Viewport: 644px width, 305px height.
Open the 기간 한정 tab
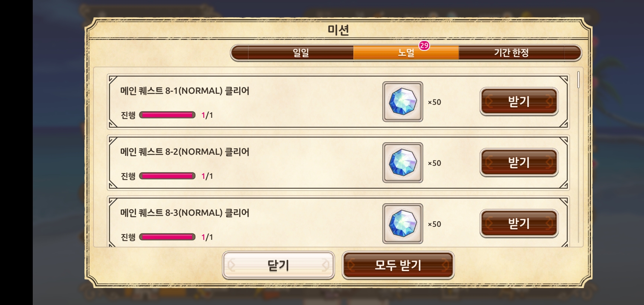click(x=511, y=53)
